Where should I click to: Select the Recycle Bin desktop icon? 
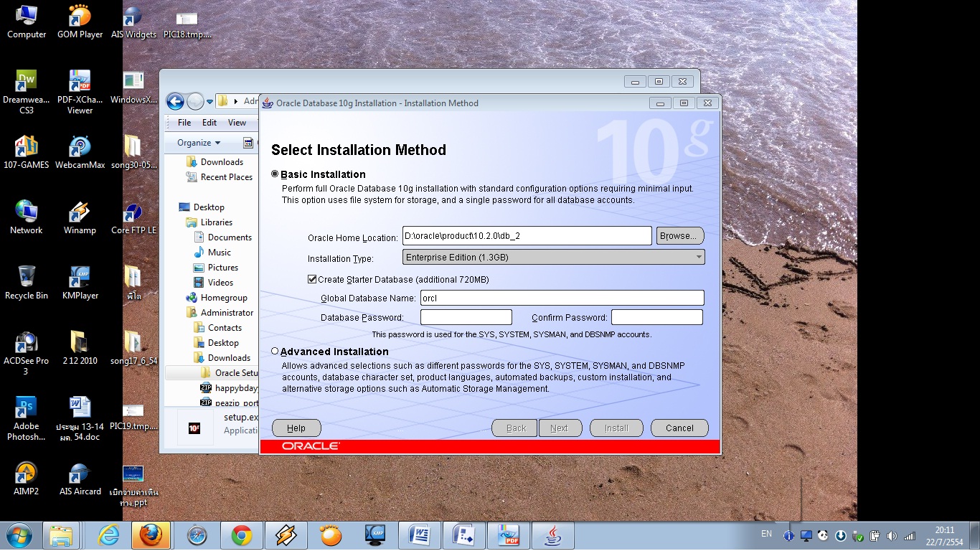[27, 283]
